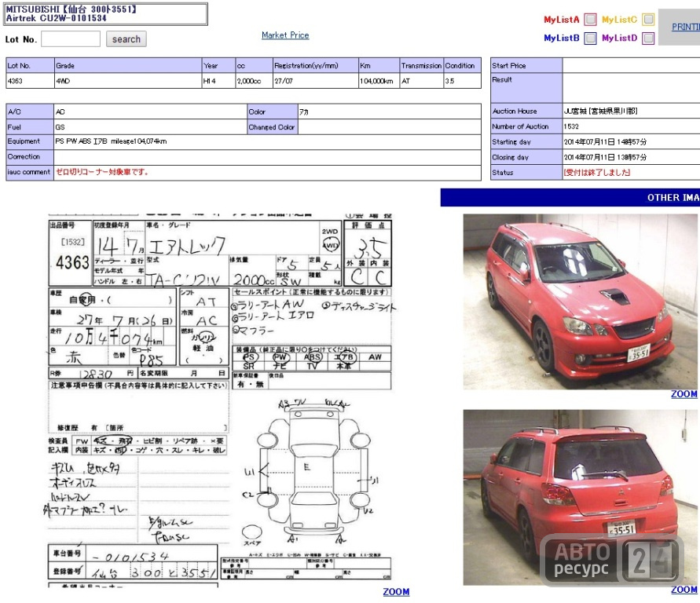700x603 pixels.
Task: Select the Km value 104,000km
Action: click(x=376, y=81)
